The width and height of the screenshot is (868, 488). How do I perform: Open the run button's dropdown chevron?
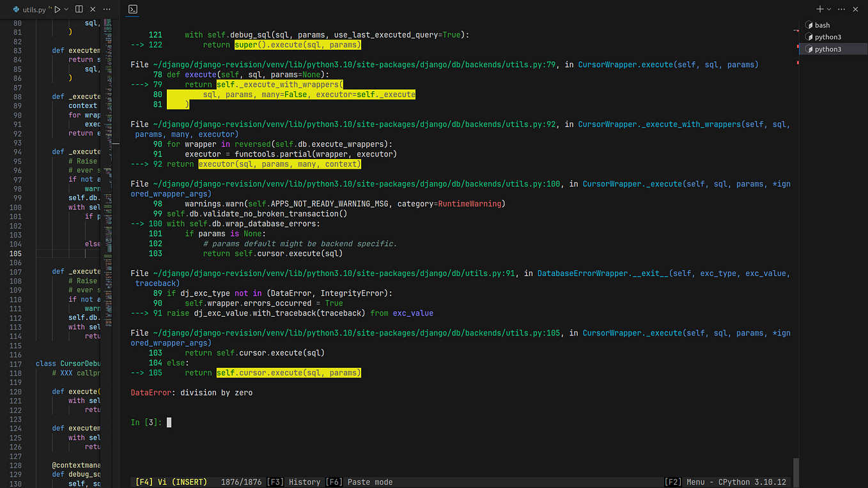point(66,9)
